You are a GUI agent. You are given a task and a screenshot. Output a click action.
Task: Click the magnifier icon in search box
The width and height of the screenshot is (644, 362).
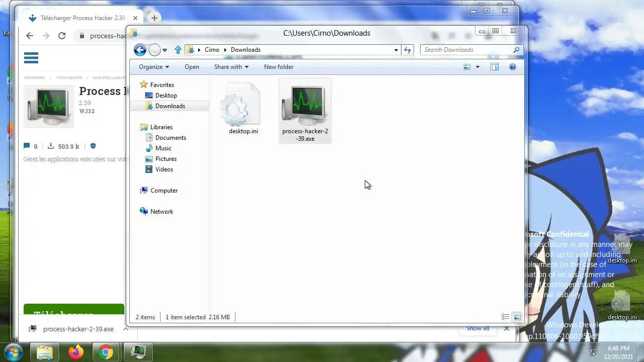516,50
